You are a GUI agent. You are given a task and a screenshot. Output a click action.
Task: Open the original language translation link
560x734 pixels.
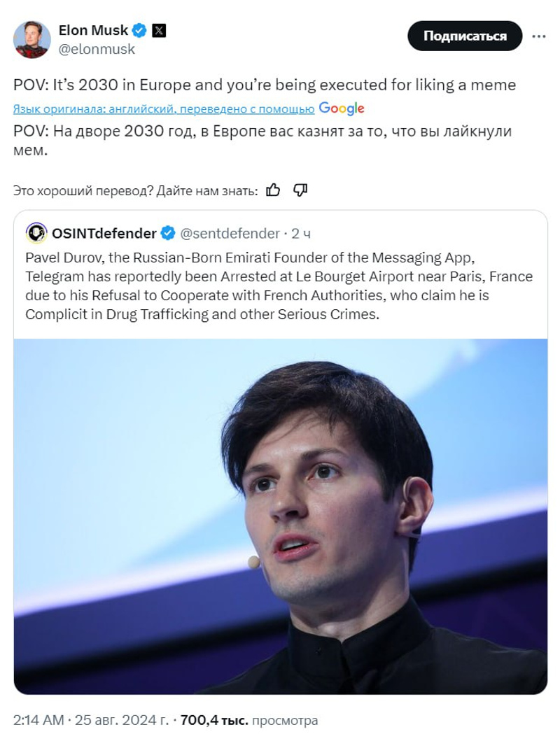coord(163,108)
